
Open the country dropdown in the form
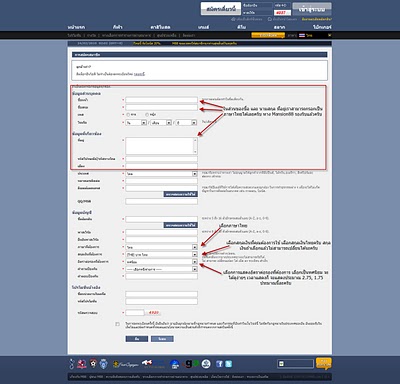click(x=161, y=174)
